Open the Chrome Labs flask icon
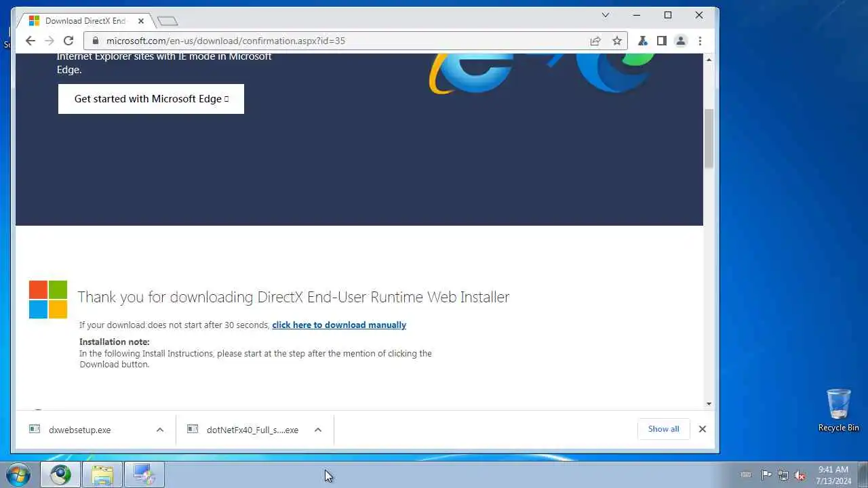 pyautogui.click(x=642, y=41)
